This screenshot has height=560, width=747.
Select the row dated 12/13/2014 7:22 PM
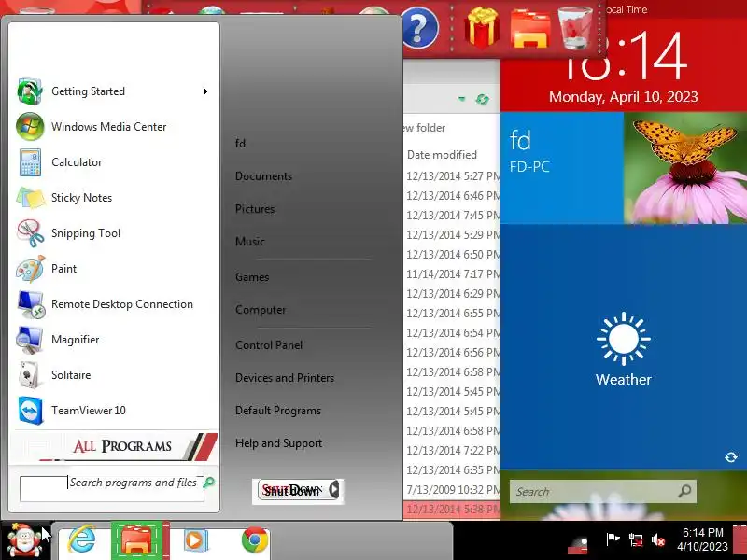point(452,451)
